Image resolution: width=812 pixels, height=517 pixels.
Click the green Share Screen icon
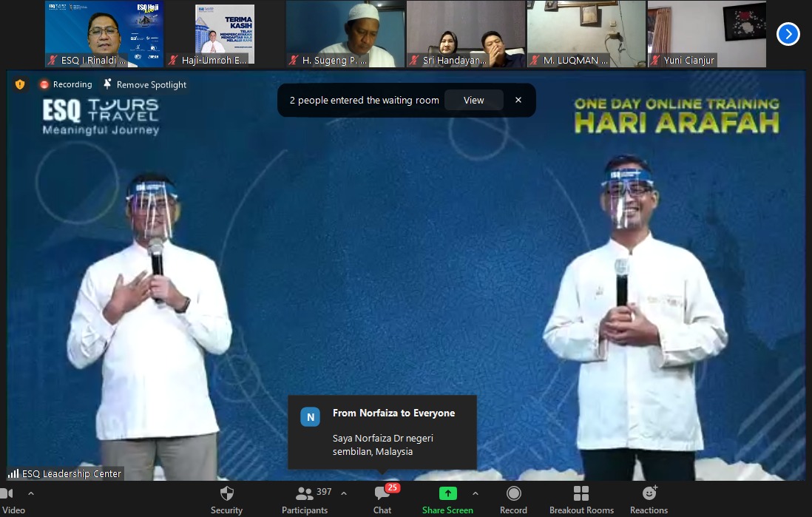pyautogui.click(x=447, y=493)
